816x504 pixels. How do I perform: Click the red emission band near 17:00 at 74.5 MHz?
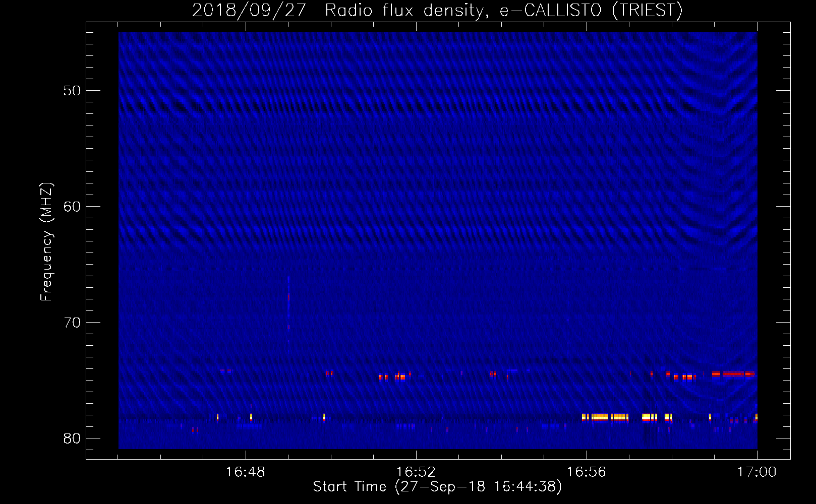coord(733,373)
